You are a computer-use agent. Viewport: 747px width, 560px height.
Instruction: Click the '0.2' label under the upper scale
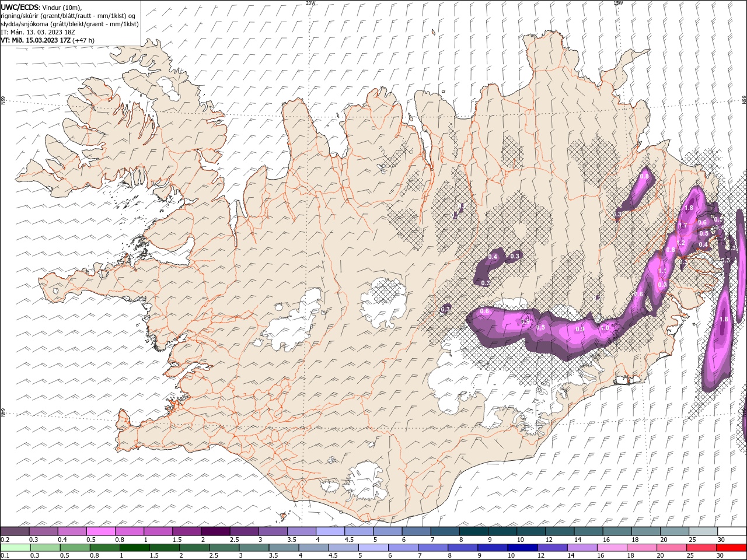5,540
